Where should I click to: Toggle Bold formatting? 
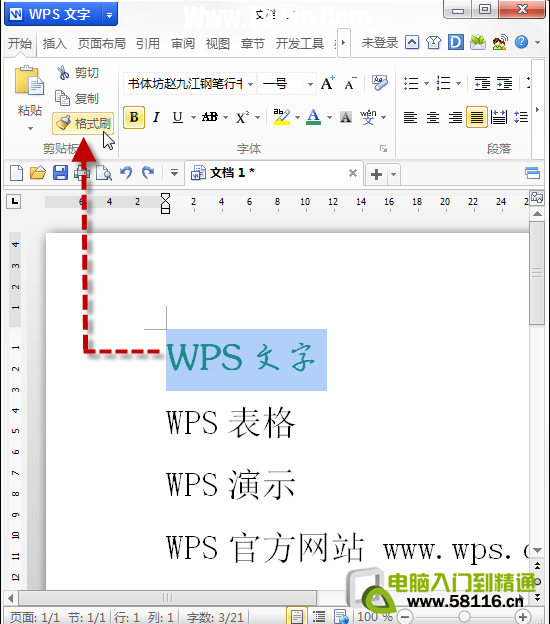134,117
